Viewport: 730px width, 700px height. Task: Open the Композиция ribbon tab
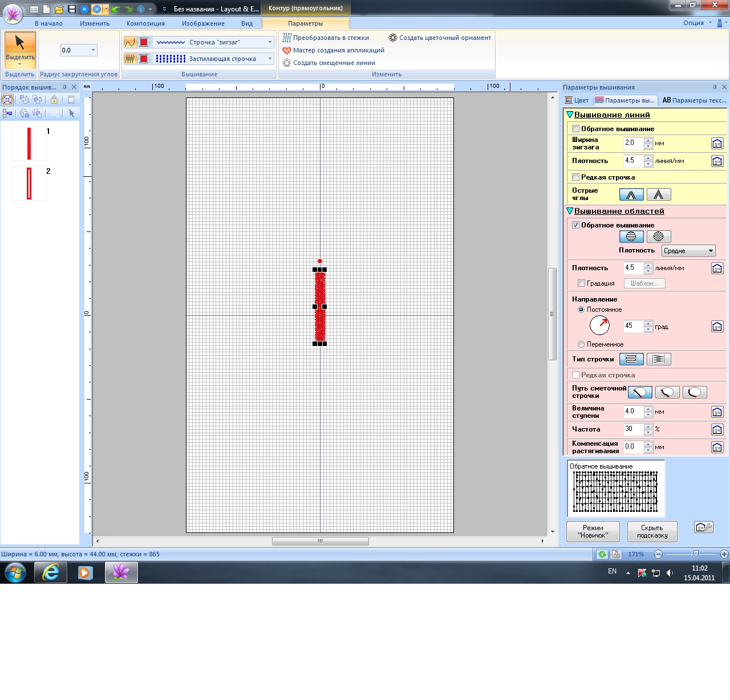pos(145,23)
